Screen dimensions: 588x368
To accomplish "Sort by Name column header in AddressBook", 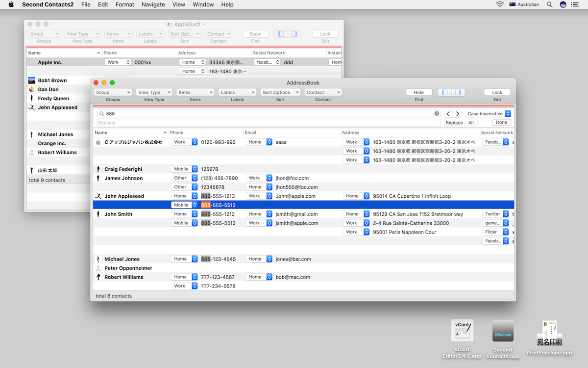I will tap(131, 132).
